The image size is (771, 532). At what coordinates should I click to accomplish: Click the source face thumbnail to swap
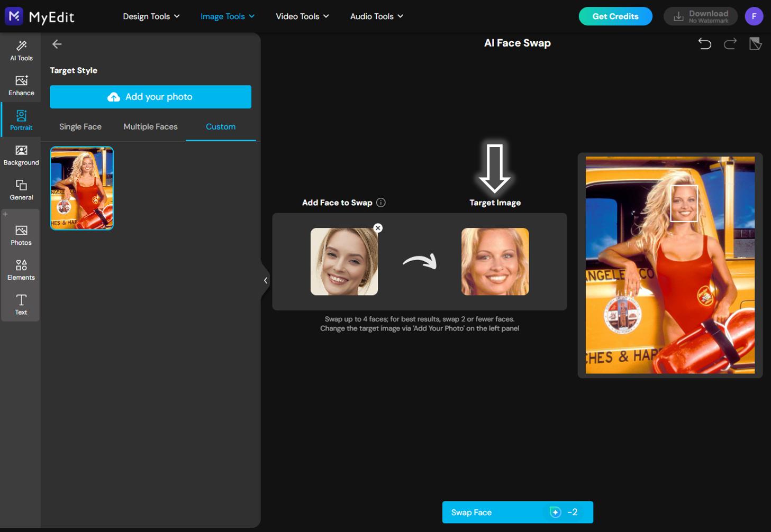[x=344, y=262]
